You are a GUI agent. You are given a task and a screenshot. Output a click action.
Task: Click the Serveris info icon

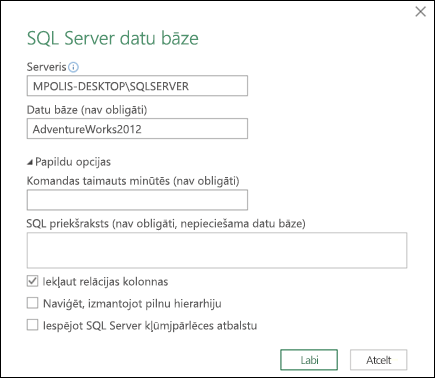point(73,67)
